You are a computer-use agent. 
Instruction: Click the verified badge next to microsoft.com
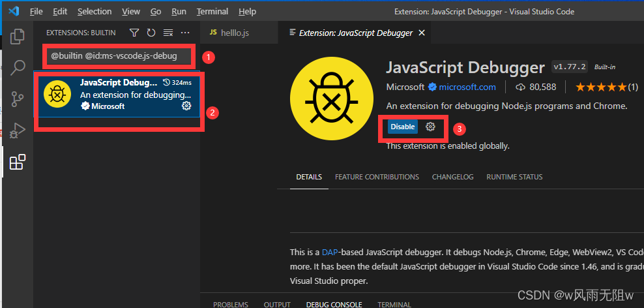tap(432, 87)
